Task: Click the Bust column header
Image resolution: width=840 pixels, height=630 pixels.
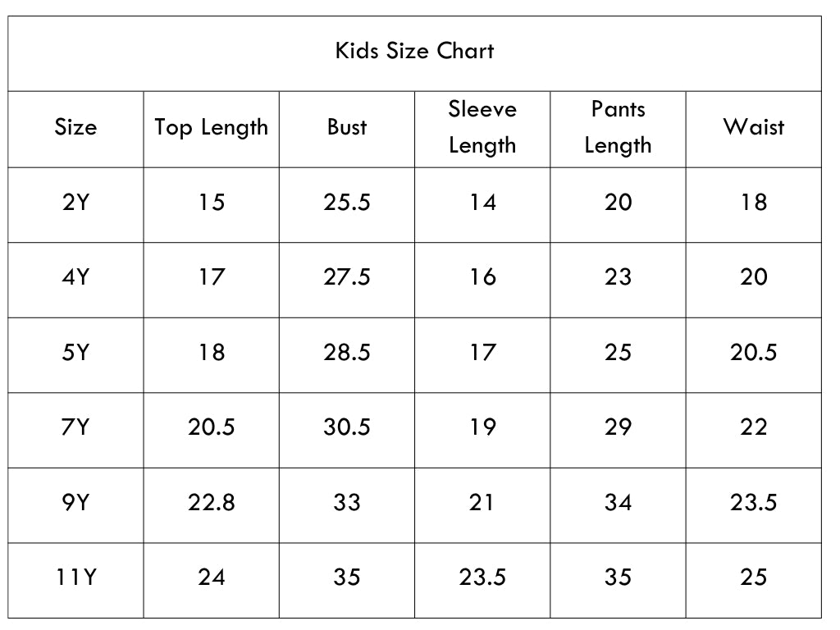Action: pos(347,127)
